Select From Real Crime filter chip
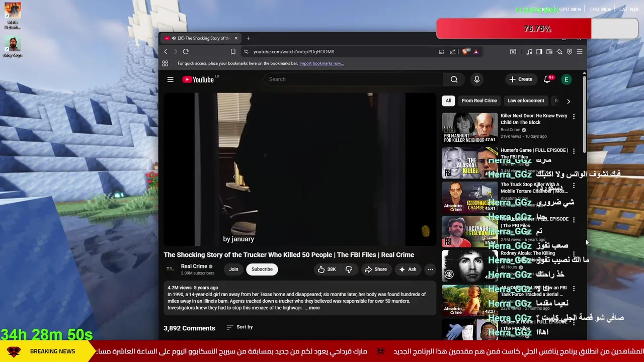Screen dimensions: 644x362 coord(479,101)
